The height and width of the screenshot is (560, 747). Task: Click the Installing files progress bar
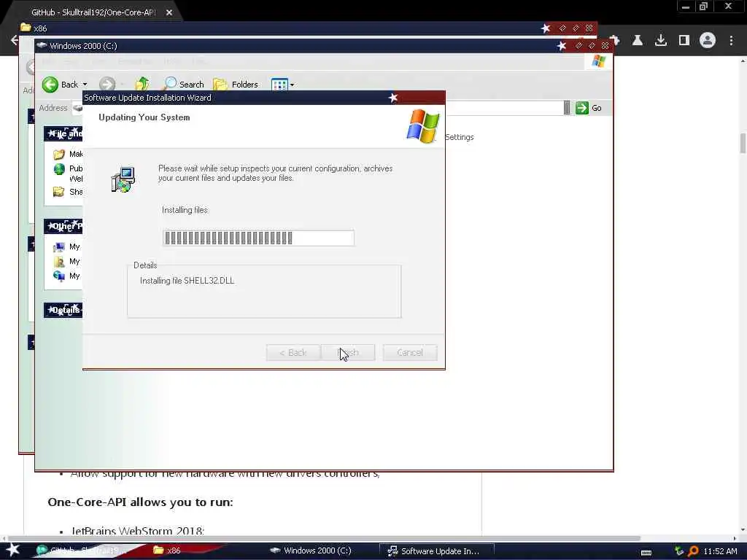click(259, 238)
